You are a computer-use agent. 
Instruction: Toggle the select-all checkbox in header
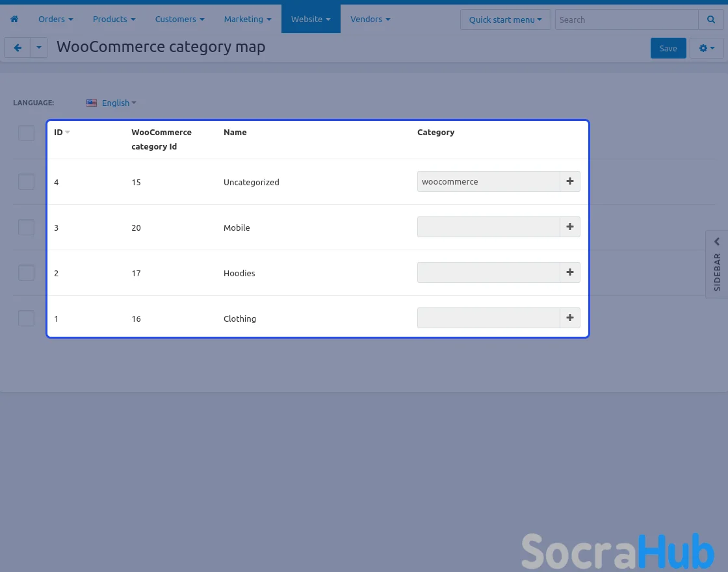(26, 133)
